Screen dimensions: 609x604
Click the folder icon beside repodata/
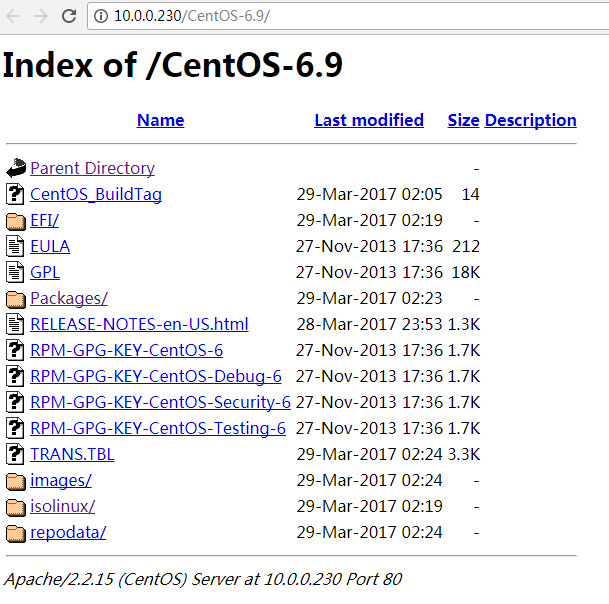point(16,533)
